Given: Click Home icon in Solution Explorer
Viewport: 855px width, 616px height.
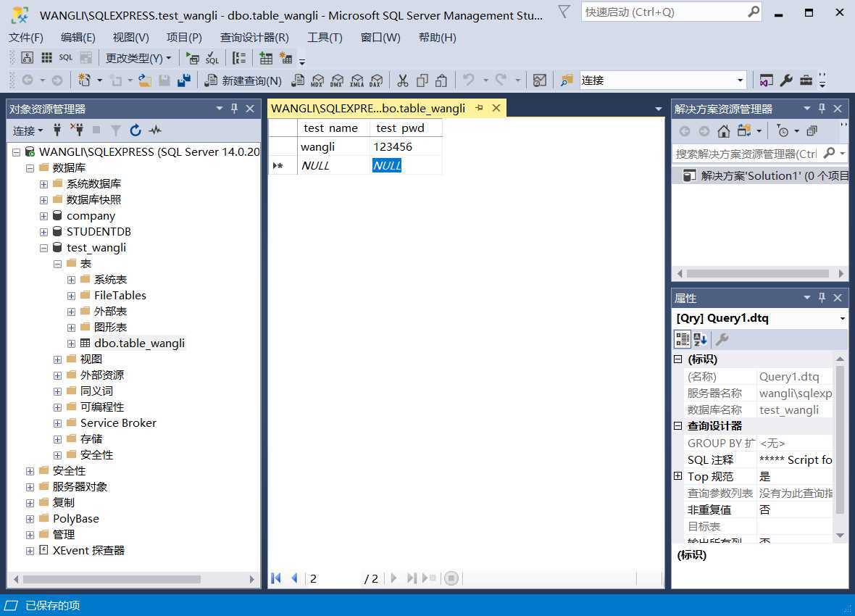Looking at the screenshot, I should click(724, 131).
